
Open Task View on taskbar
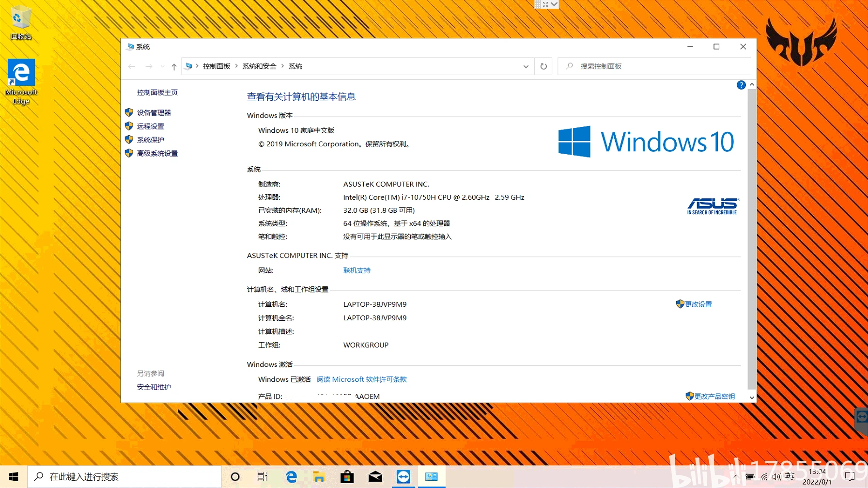pos(262,477)
